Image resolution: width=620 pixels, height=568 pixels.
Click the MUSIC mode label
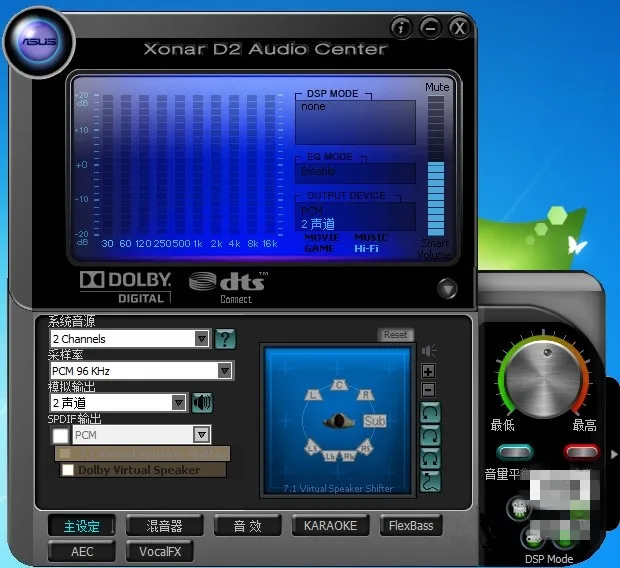[371, 238]
